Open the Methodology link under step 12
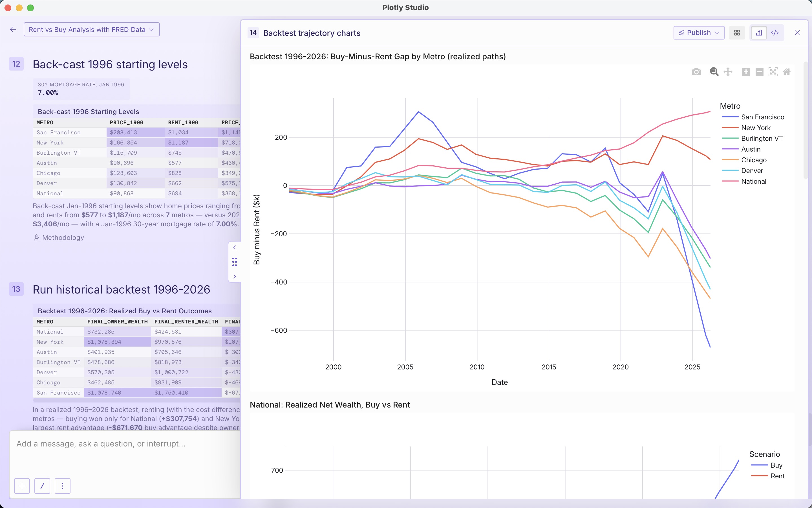This screenshot has height=508, width=812. coord(59,238)
